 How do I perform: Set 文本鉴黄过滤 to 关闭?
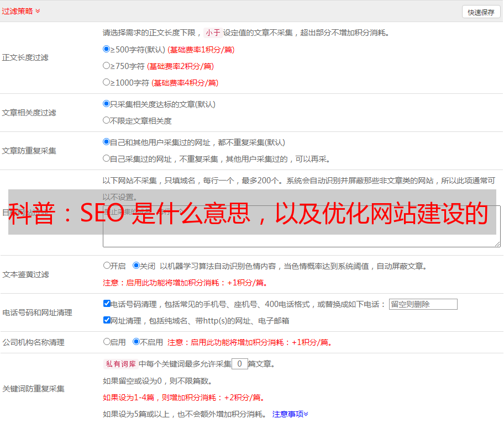(x=136, y=266)
